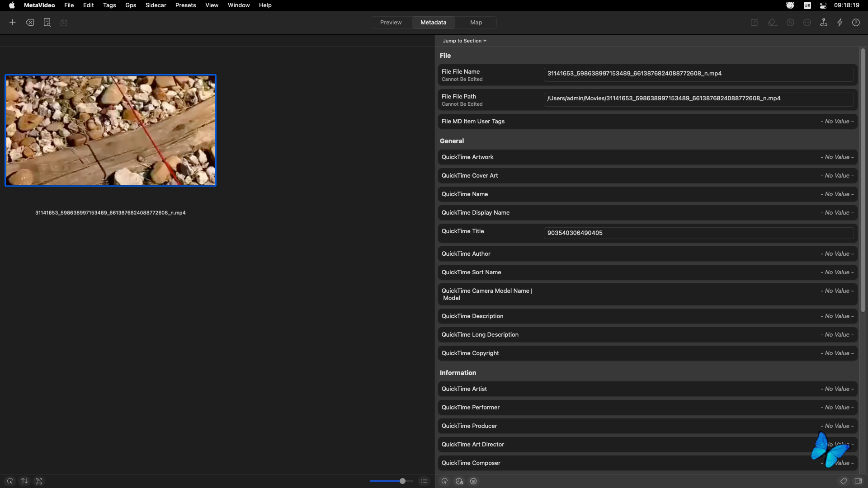Click the document search icon in toolbar
Screen dimensions: 868x488
click(47, 22)
